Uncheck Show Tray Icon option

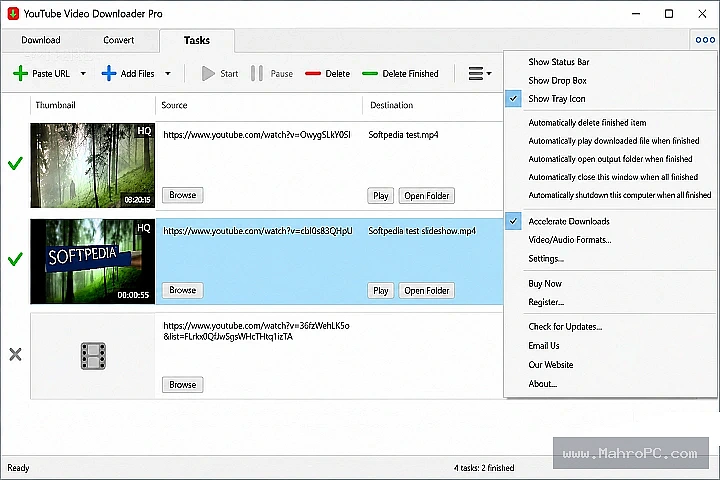pos(557,99)
